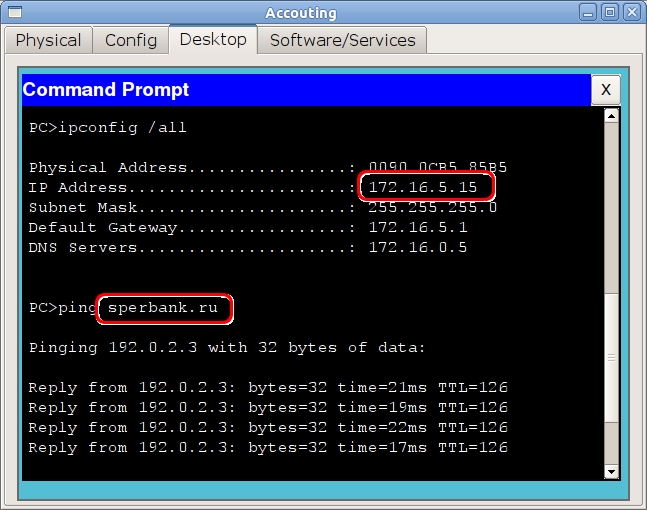Click the Accouting window title text

(300, 12)
